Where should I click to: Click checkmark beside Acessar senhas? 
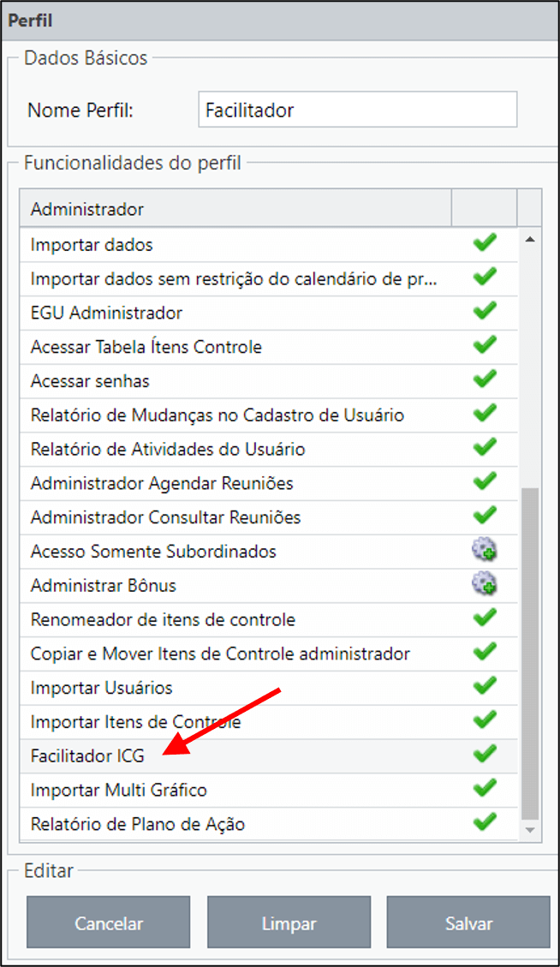(485, 379)
